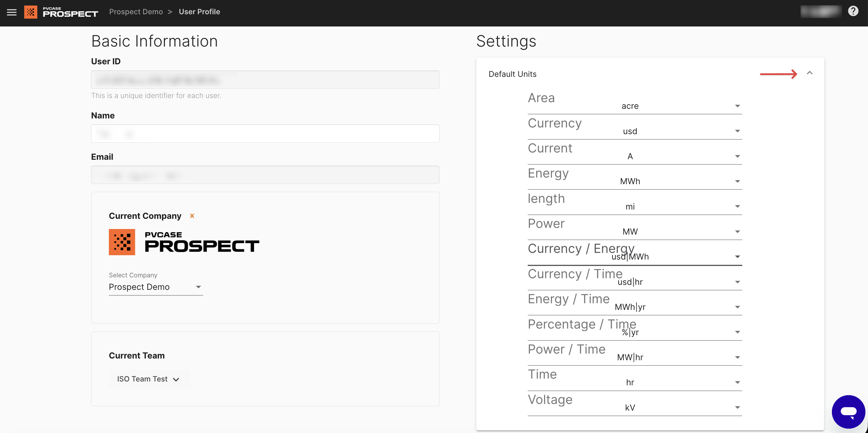The width and height of the screenshot is (868, 433).
Task: Collapse the Default Units panel
Action: pos(809,73)
